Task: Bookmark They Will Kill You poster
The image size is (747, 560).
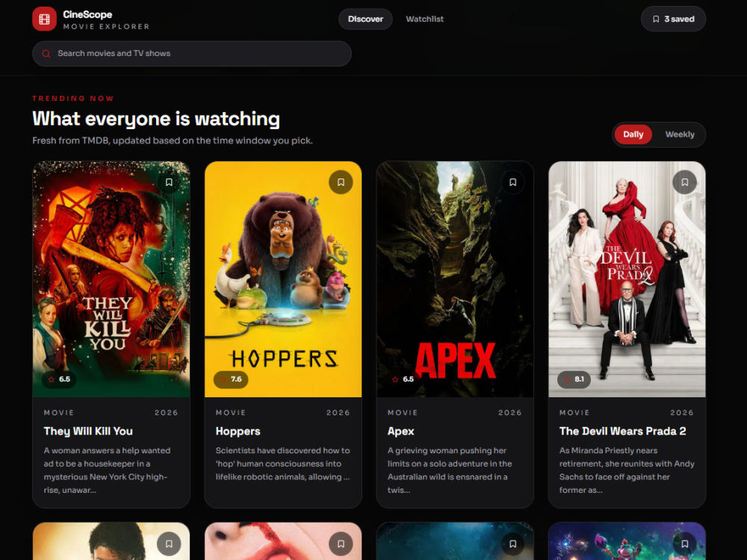Action: click(169, 182)
